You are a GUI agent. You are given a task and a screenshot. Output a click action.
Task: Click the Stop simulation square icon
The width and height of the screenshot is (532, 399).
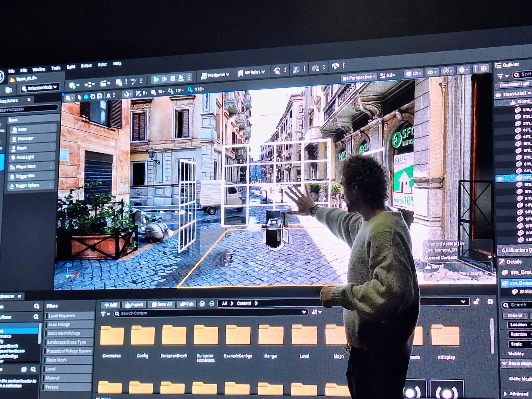click(173, 78)
